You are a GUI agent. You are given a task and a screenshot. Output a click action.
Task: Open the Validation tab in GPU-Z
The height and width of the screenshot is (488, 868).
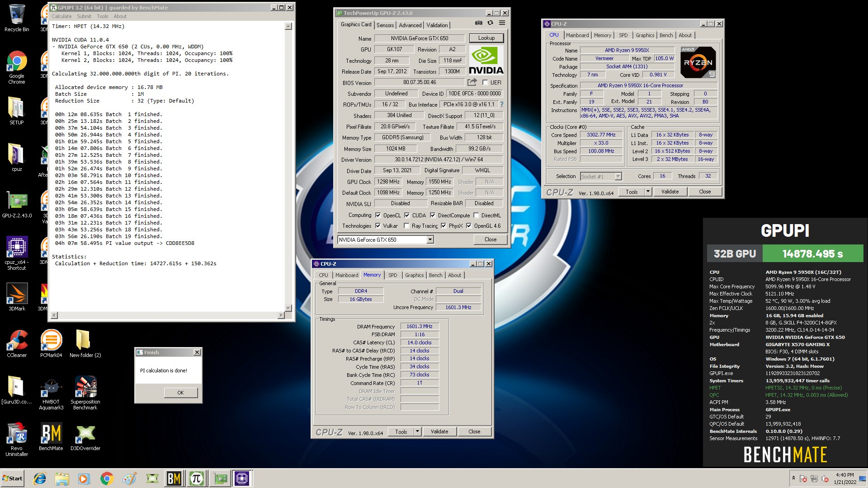[x=437, y=25]
